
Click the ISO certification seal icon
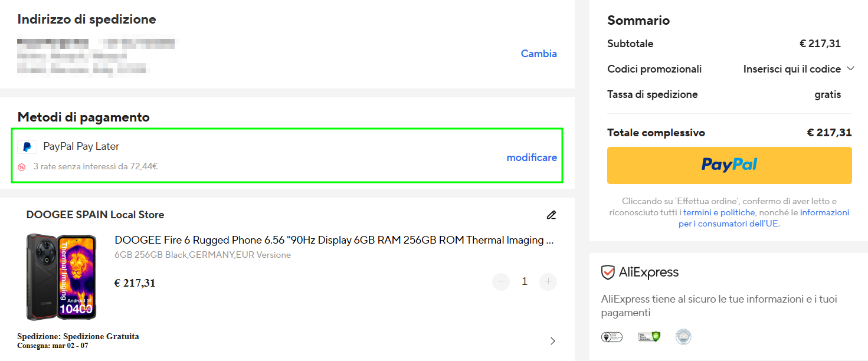[x=683, y=337]
